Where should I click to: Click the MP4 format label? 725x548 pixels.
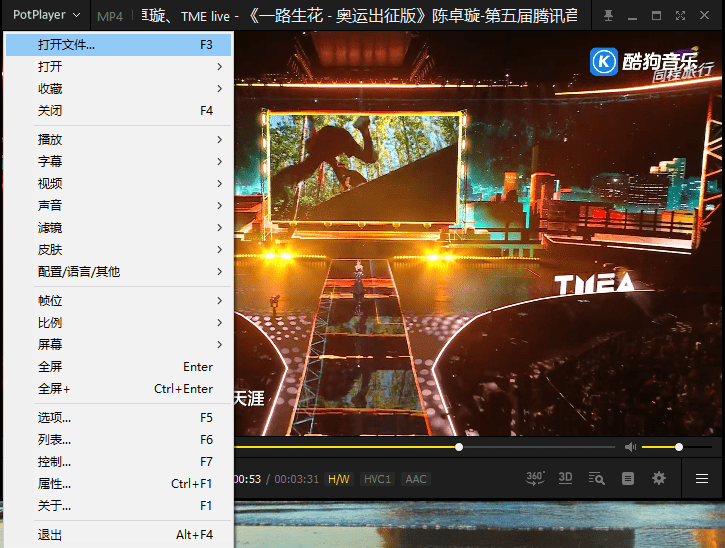[110, 17]
